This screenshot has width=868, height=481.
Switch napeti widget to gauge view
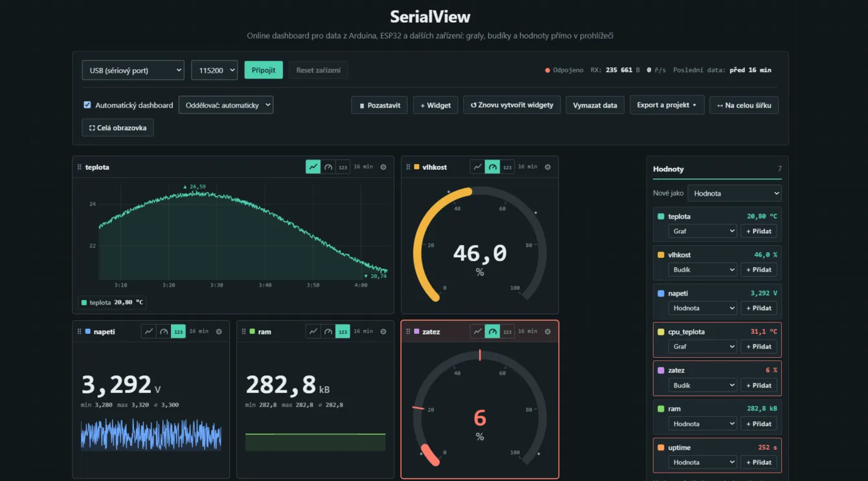164,332
